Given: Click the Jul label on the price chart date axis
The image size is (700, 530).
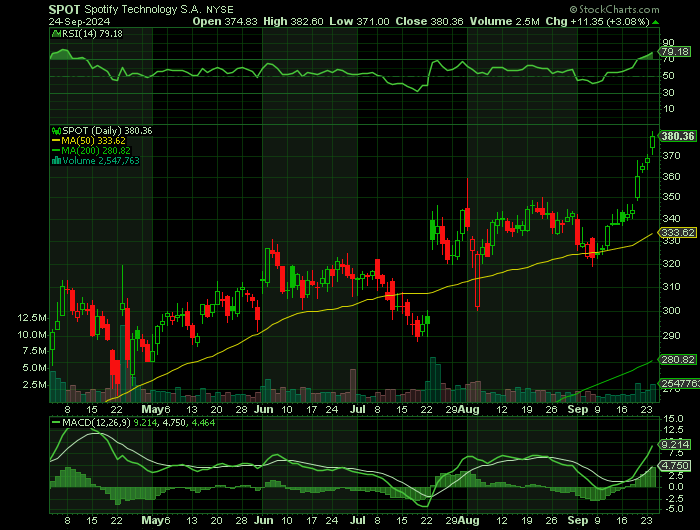Looking at the screenshot, I should click(x=358, y=409).
